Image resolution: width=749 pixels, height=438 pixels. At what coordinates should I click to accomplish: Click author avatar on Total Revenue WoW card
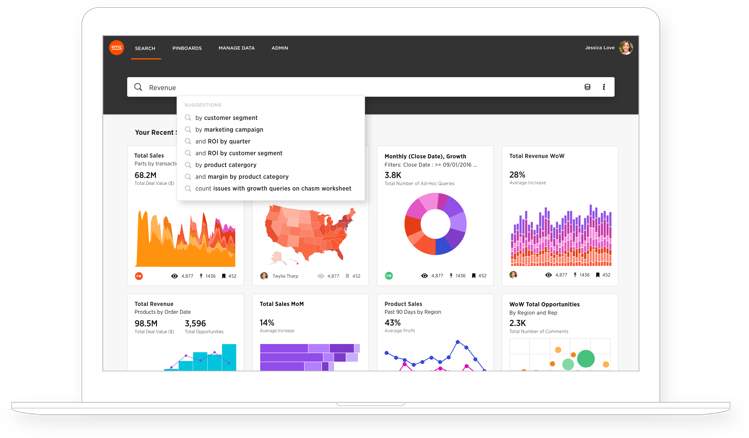tap(513, 275)
